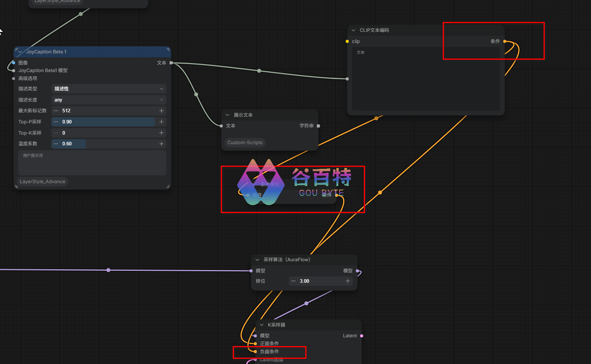The image size is (591, 364).
Task: Collapse the JoyCaption Beta 1 node
Action: click(20, 52)
